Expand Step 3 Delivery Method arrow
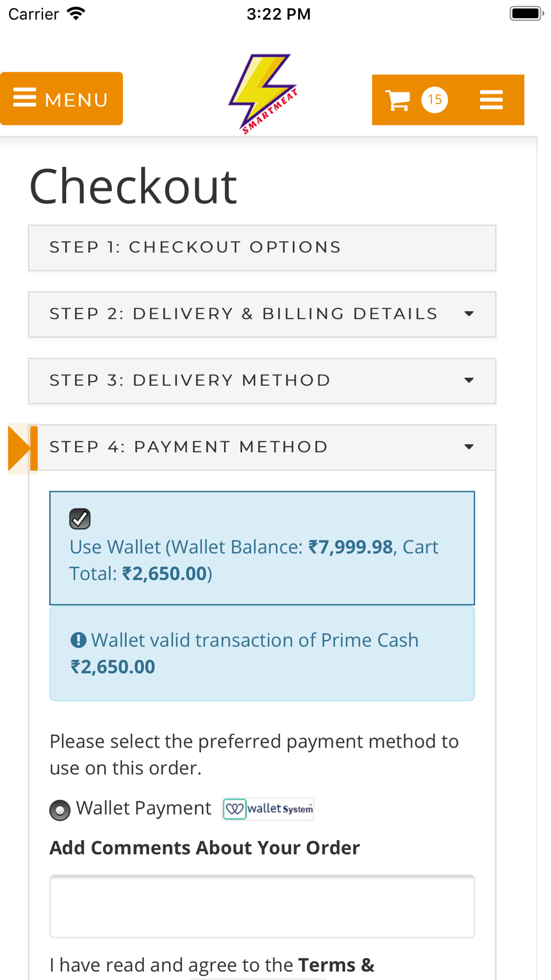The width and height of the screenshot is (551, 980). click(x=469, y=380)
